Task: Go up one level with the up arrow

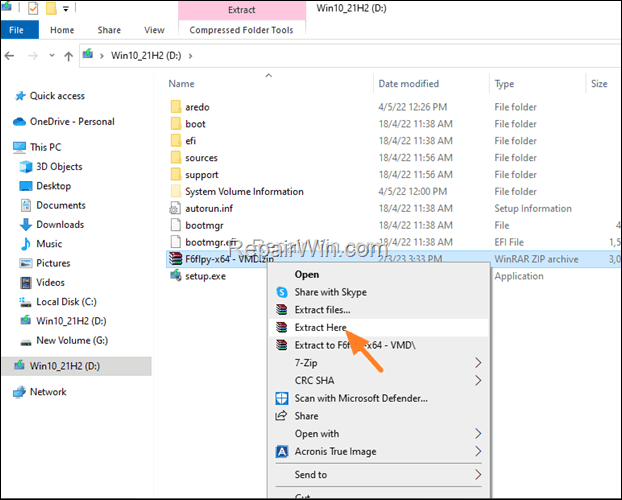Action: click(x=69, y=56)
